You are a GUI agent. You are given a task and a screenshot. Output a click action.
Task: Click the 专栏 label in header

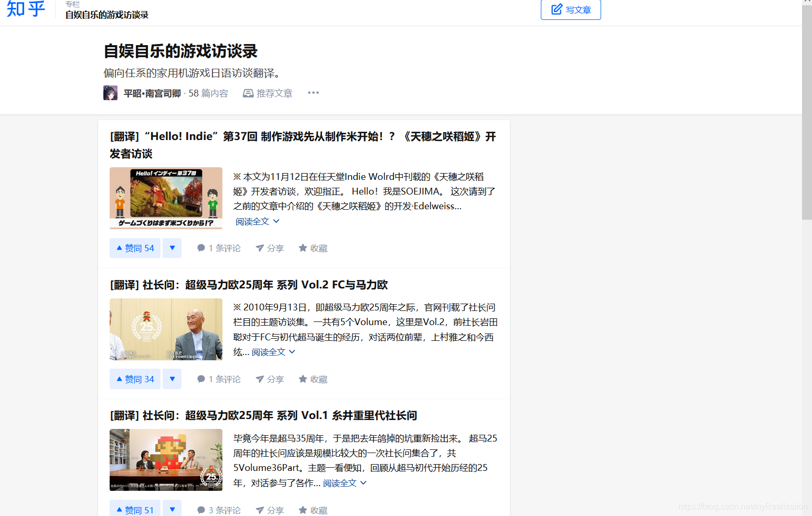(x=72, y=4)
